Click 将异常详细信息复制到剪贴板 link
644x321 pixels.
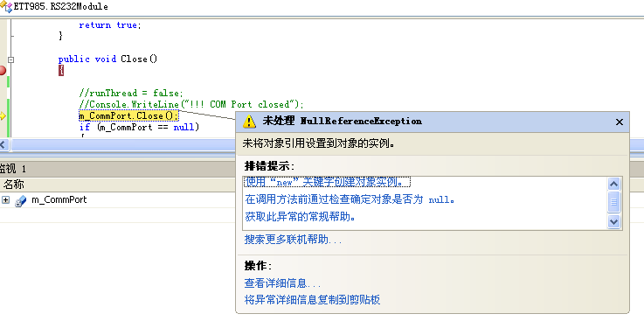click(x=312, y=299)
